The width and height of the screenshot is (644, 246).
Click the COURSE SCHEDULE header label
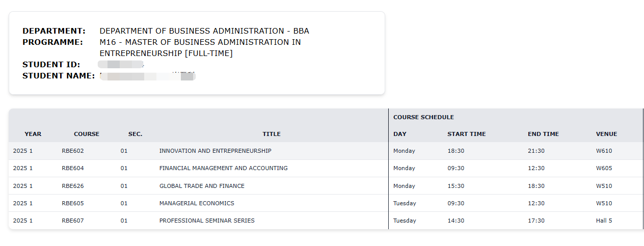[423, 117]
